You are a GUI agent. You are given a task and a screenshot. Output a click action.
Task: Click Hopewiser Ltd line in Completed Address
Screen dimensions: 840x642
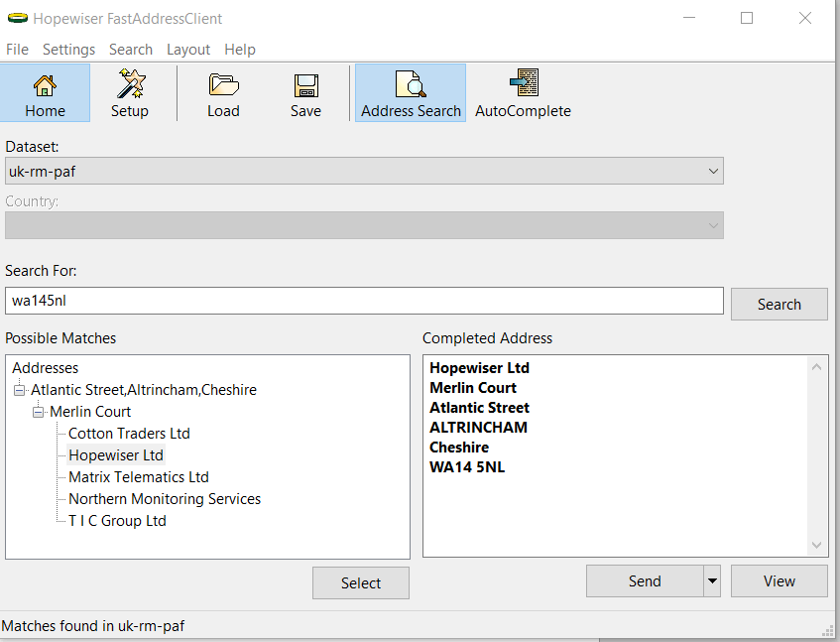click(479, 368)
